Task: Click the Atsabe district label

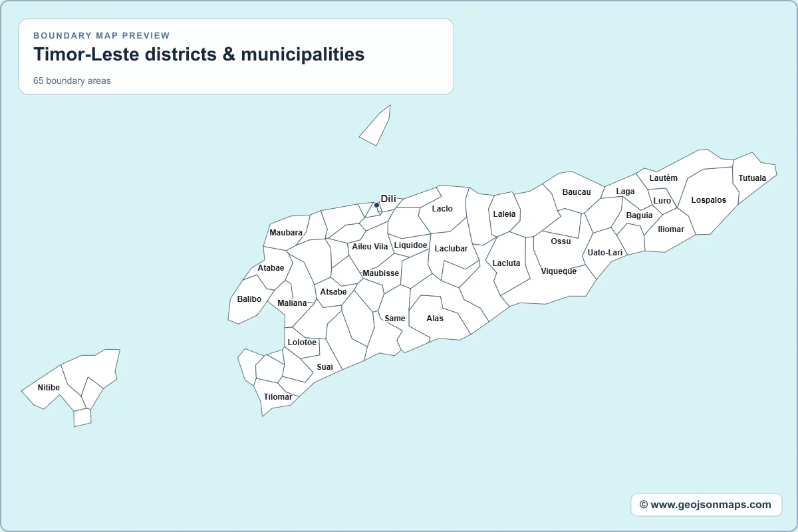Action: click(333, 292)
